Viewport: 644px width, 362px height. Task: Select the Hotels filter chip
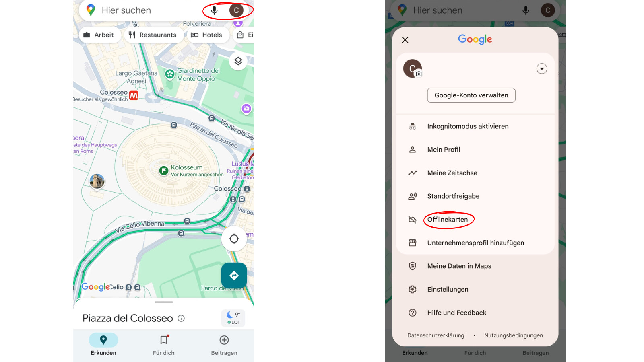click(206, 35)
